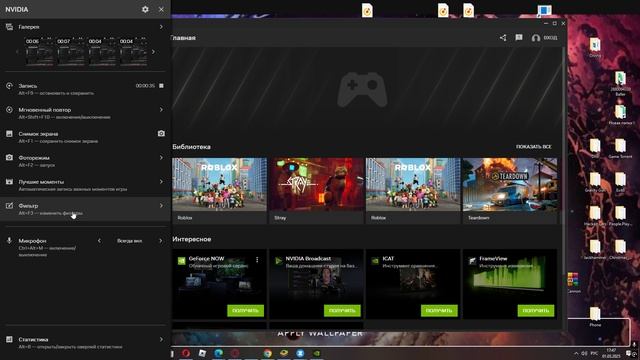This screenshot has height=360, width=640.
Task: Click the Главная tab heading
Action: (183, 38)
